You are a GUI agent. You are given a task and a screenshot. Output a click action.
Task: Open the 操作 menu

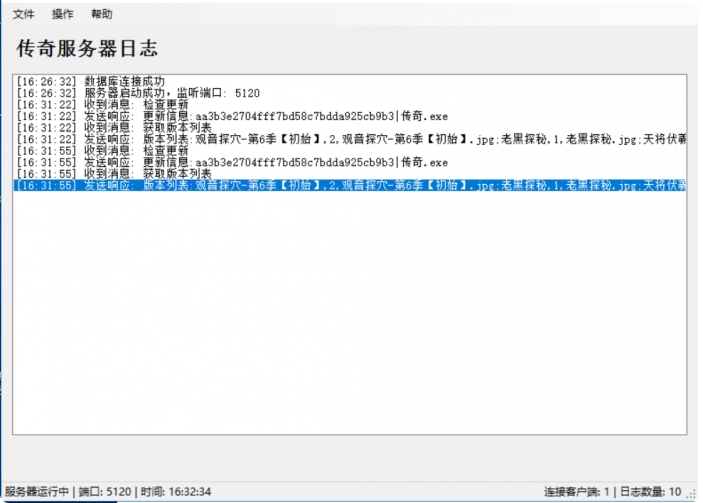pyautogui.click(x=62, y=15)
